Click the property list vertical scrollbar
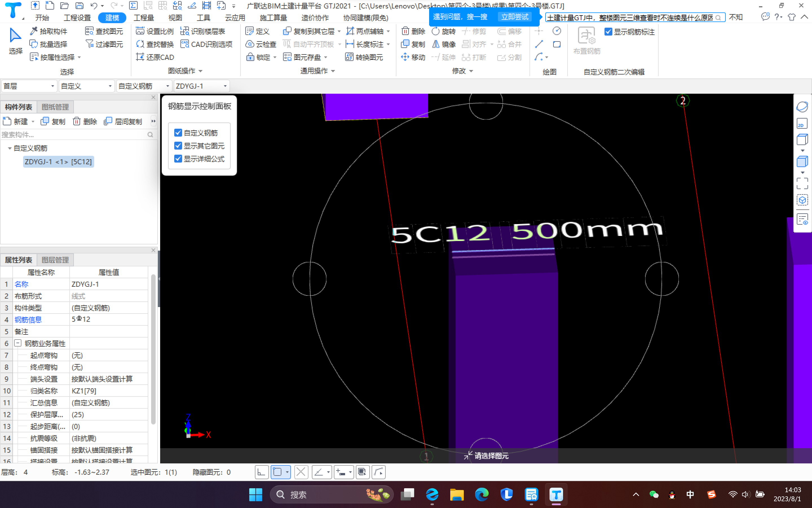The height and width of the screenshot is (508, 812). (153, 349)
